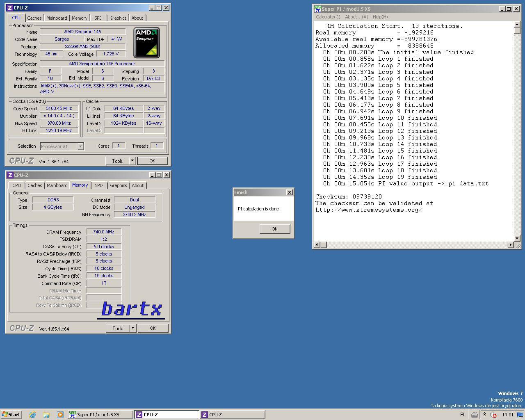Click the Super PI taskbar button
The image size is (525, 420).
pos(100,415)
